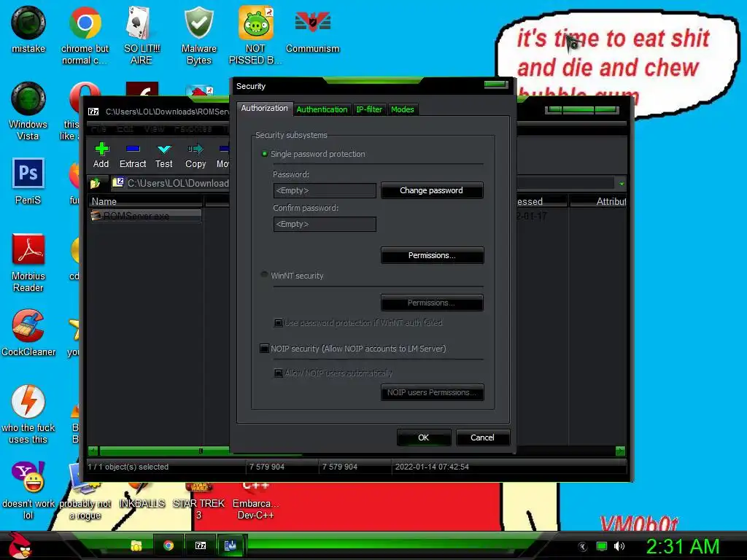
Task: Switch to the IP-filter tab
Action: 369,109
